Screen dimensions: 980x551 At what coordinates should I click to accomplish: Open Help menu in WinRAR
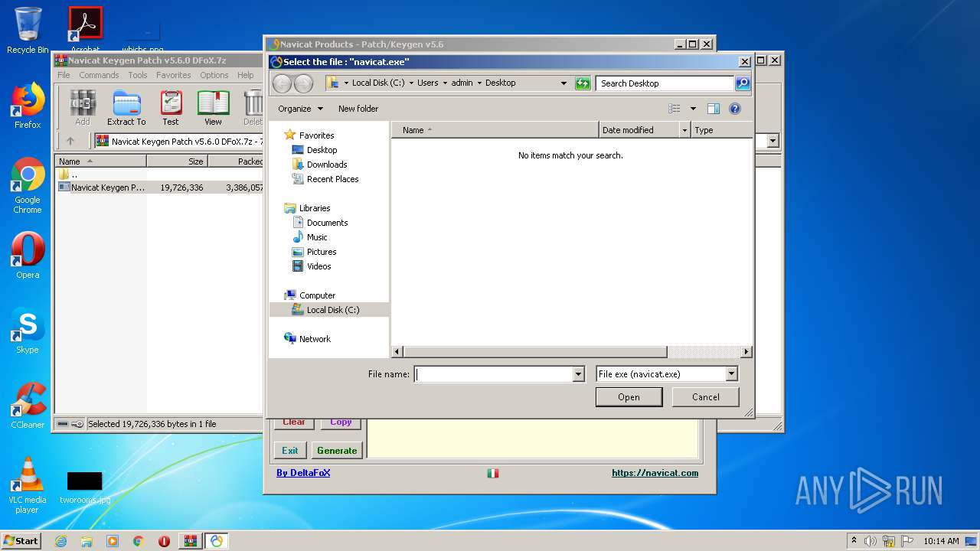pos(245,75)
